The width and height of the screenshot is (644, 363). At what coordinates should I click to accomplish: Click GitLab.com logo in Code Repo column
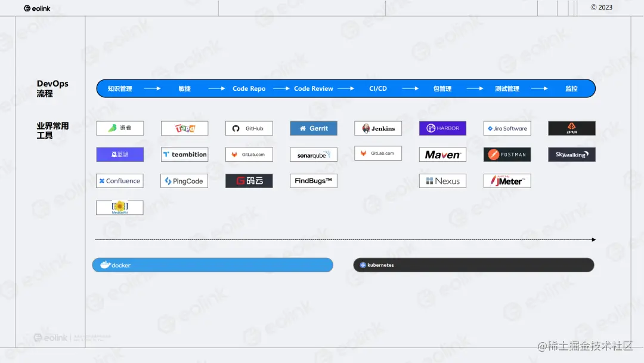point(249,155)
